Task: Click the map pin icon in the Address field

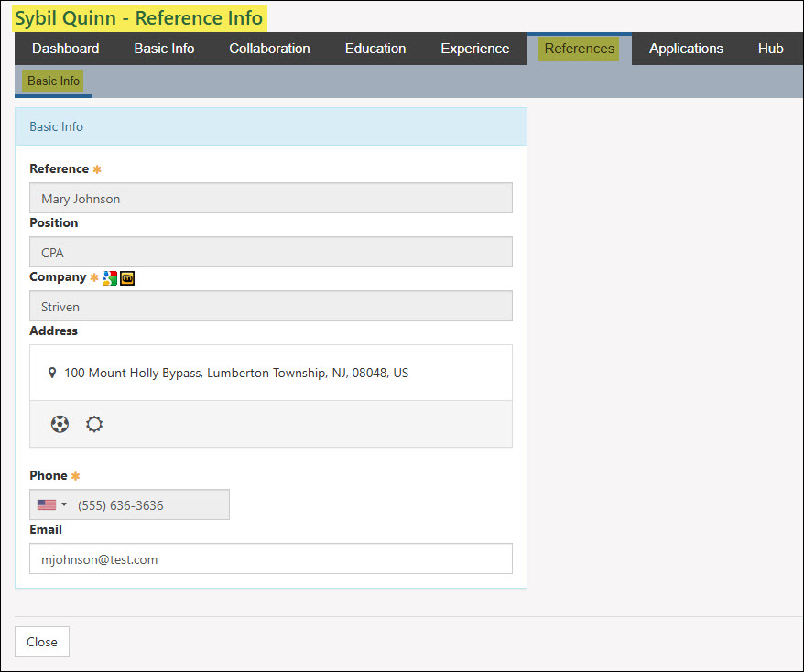Action: click(x=52, y=374)
